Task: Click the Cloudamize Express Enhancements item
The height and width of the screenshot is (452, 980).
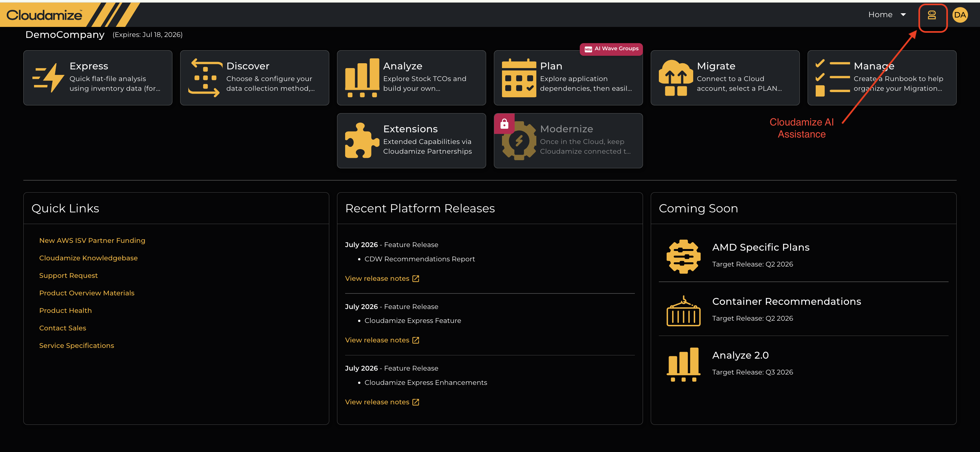Action: click(426, 383)
